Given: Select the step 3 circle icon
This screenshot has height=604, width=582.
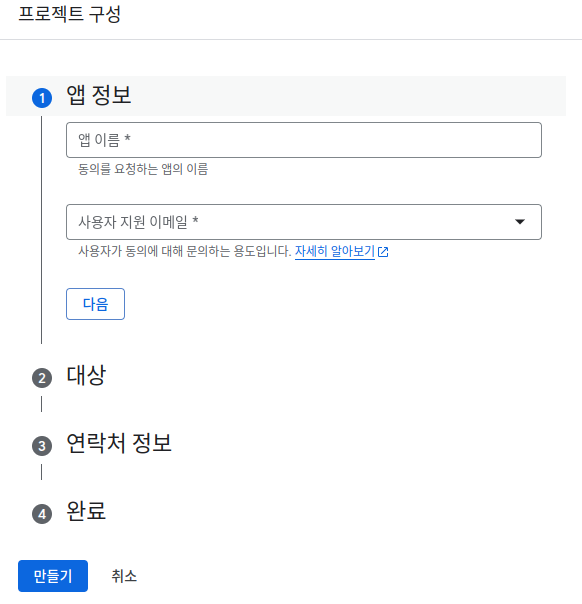Looking at the screenshot, I should click(42, 446).
